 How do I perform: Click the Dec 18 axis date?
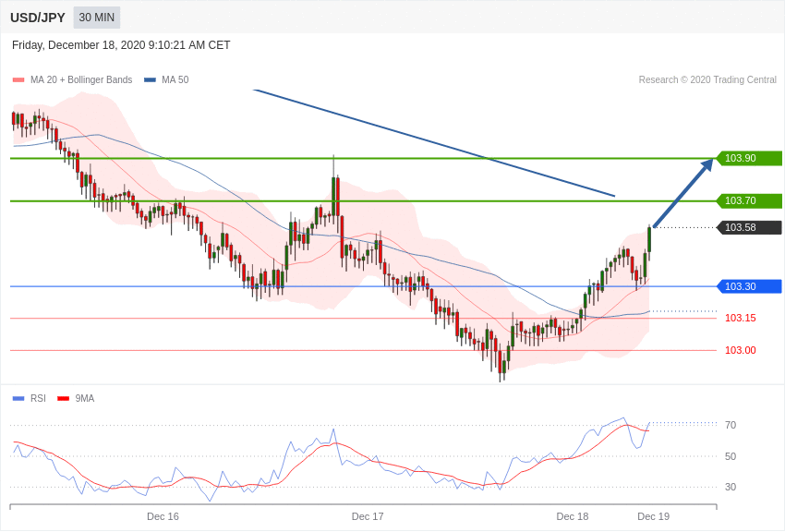573,516
